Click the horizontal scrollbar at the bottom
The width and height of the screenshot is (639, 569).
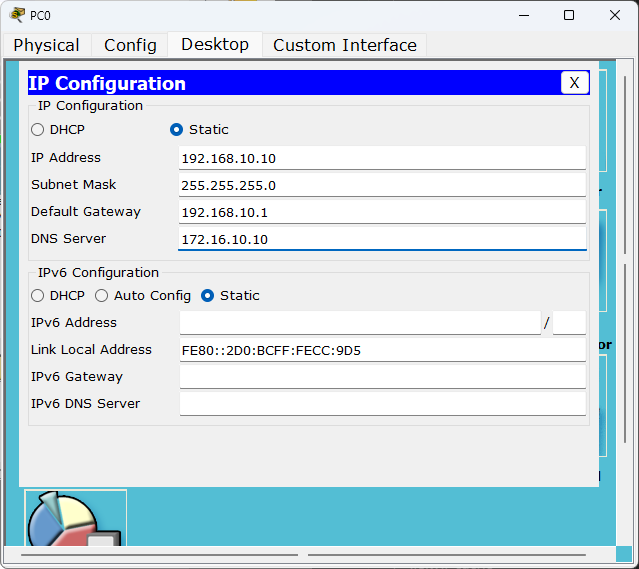(x=304, y=555)
